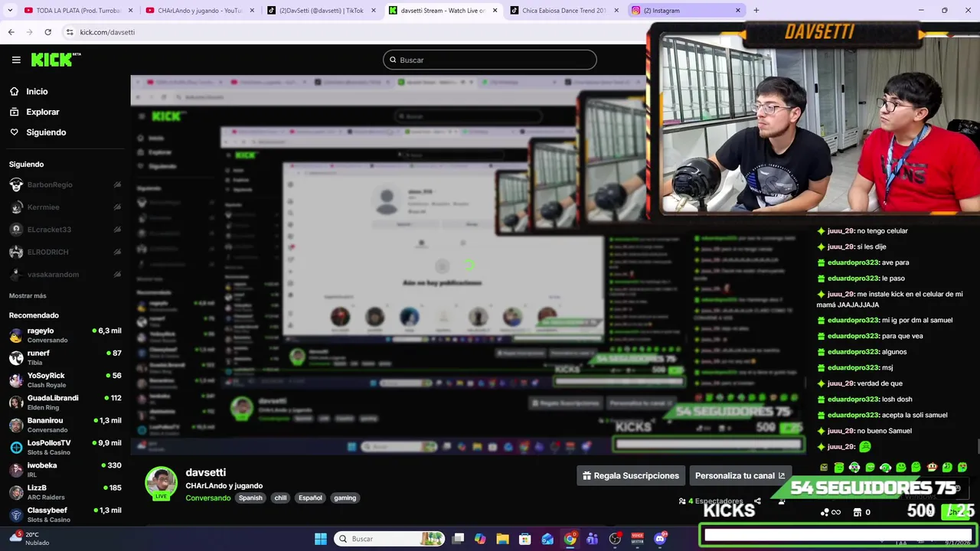Screen dimensions: 980x551
Task: Open recommended channel YoSoyRick
Action: [65, 380]
